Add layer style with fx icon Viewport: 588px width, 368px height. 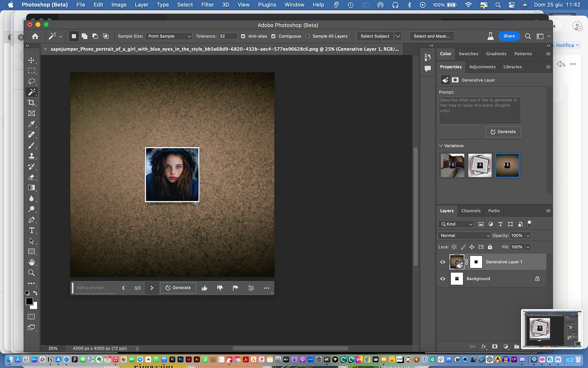click(x=484, y=347)
